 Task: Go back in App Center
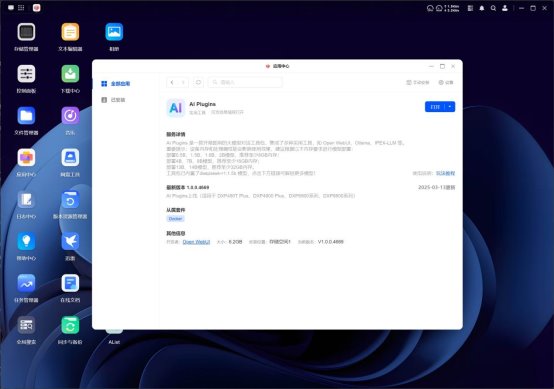point(172,82)
